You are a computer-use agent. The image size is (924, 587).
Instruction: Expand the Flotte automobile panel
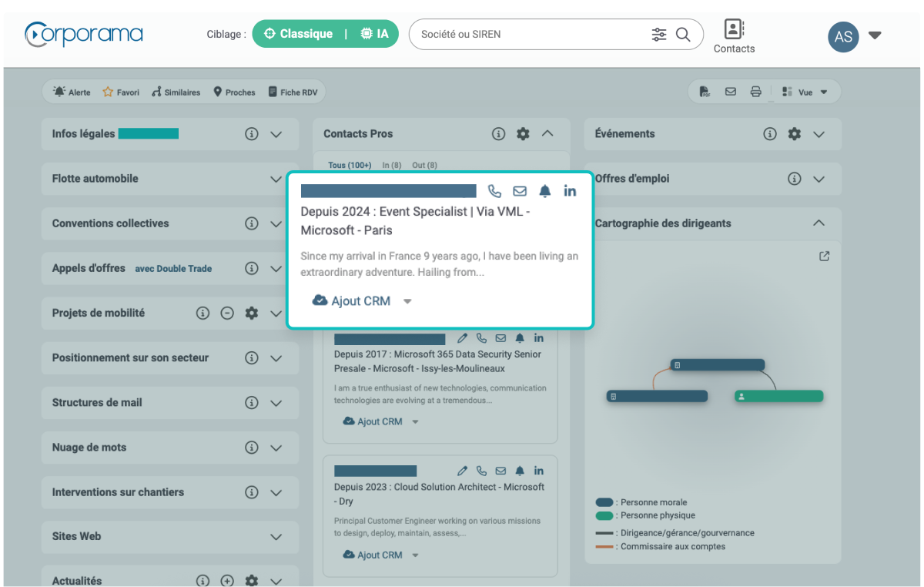276,179
